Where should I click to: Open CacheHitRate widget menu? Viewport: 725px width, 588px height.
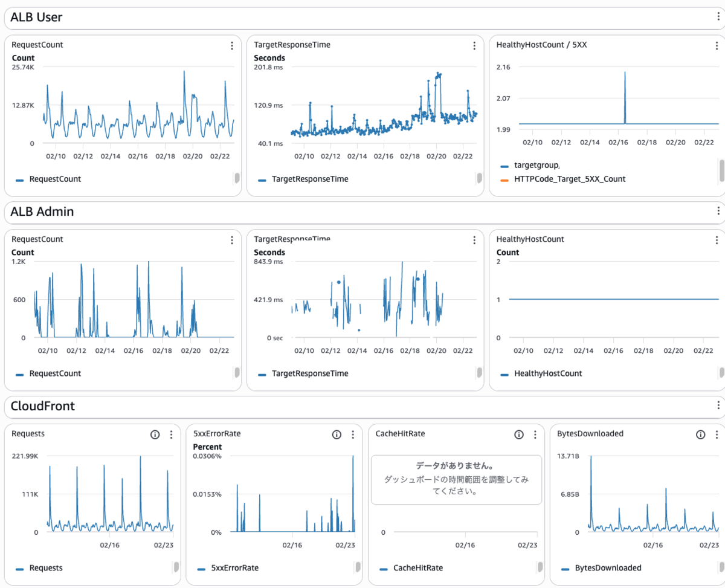pyautogui.click(x=535, y=435)
